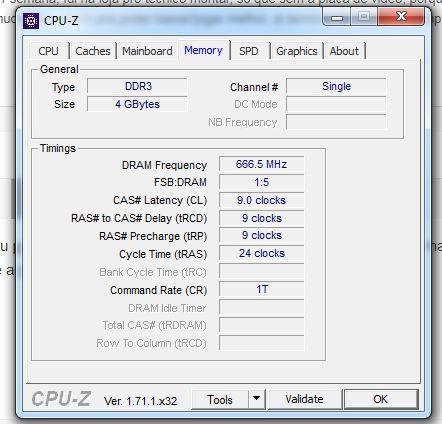Go to the SPD tab
Viewport: 442px width, 424px height.
tap(249, 51)
